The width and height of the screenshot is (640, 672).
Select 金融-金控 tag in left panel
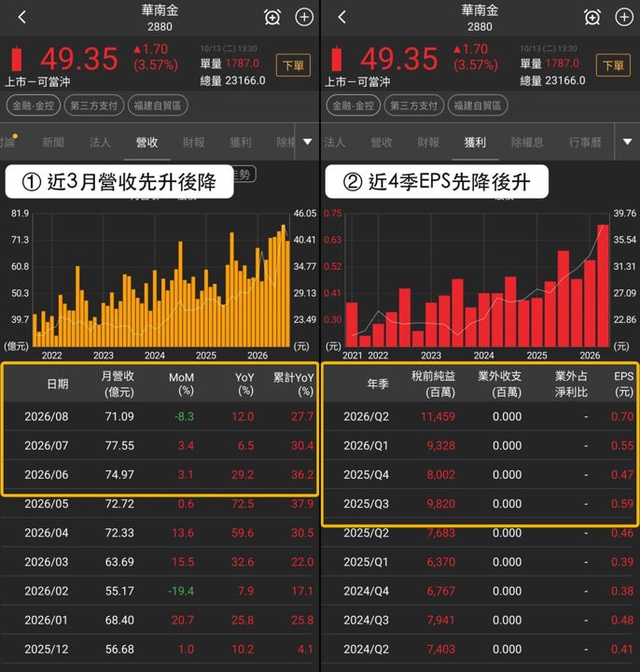click(x=33, y=105)
